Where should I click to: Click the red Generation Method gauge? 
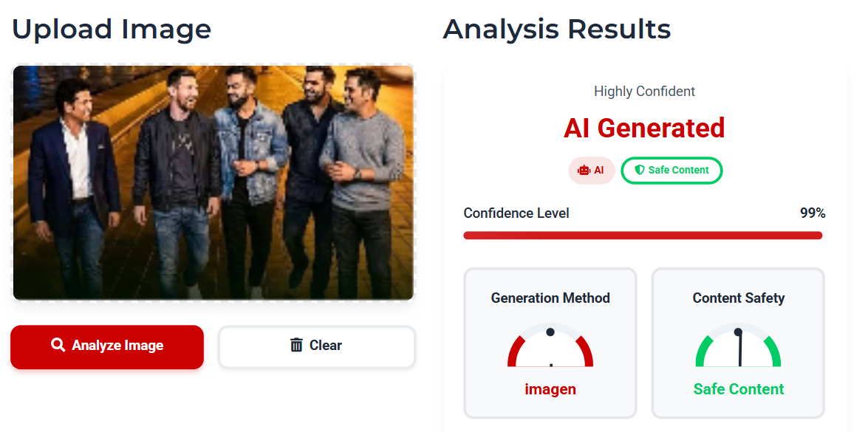[550, 347]
